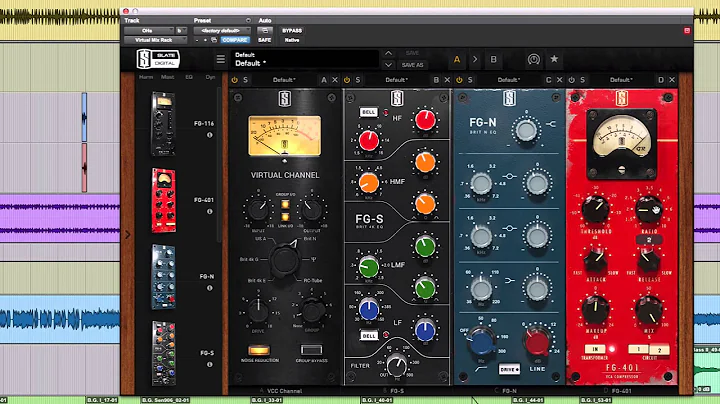This screenshot has width=720, height=404.
Task: Switch to the Dyn module tab
Action: 210,77
